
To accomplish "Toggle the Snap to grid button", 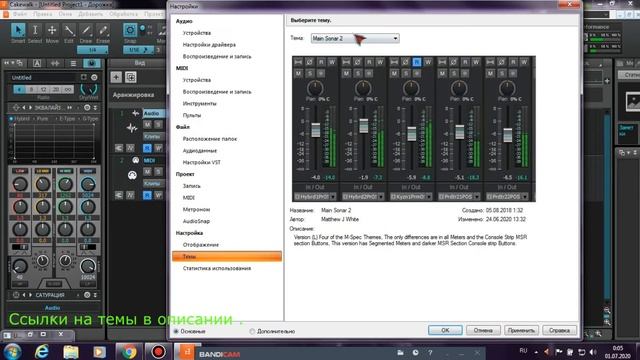I will pyautogui.click(x=130, y=30).
